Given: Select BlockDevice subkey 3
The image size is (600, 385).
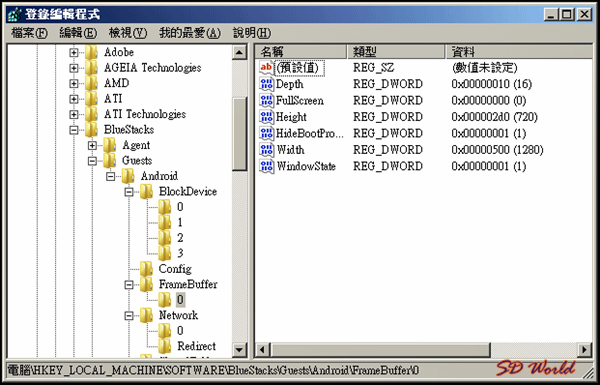Looking at the screenshot, I should (180, 253).
